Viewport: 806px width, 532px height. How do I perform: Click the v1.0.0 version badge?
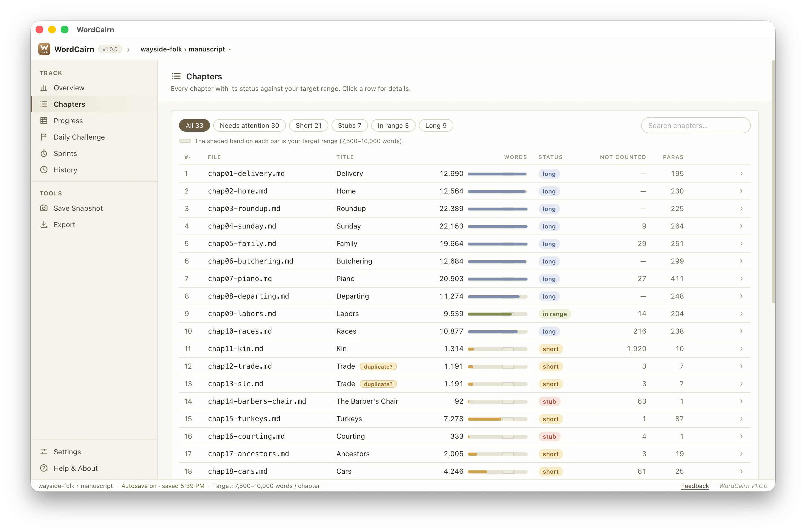(x=110, y=49)
